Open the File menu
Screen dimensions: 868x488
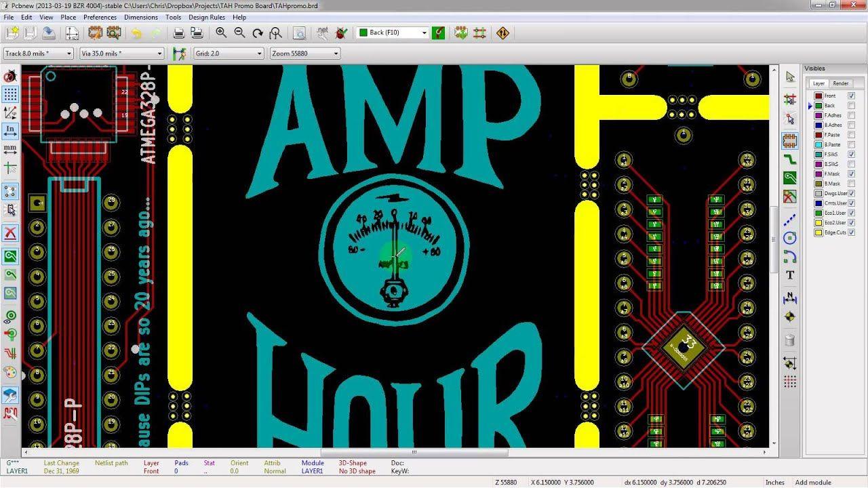point(9,17)
